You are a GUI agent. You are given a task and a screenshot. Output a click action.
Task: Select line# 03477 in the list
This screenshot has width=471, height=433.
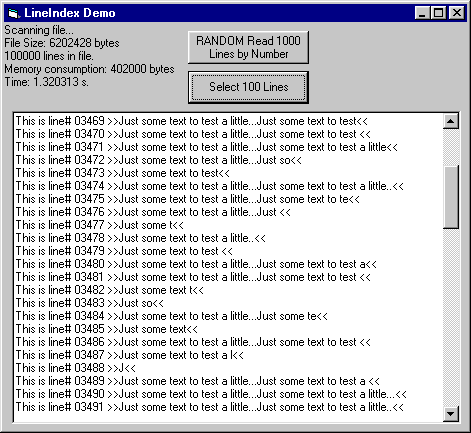coord(228,225)
